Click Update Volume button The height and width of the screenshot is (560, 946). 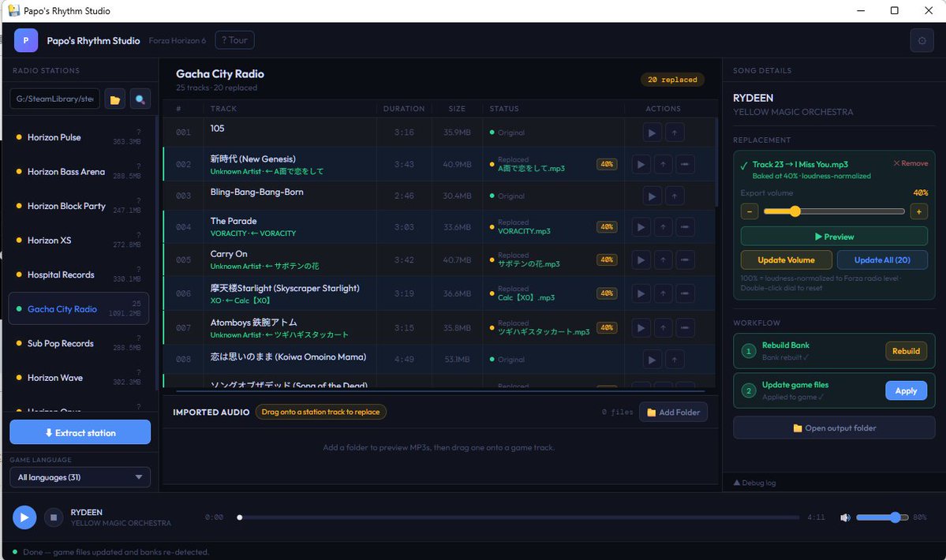click(x=786, y=259)
